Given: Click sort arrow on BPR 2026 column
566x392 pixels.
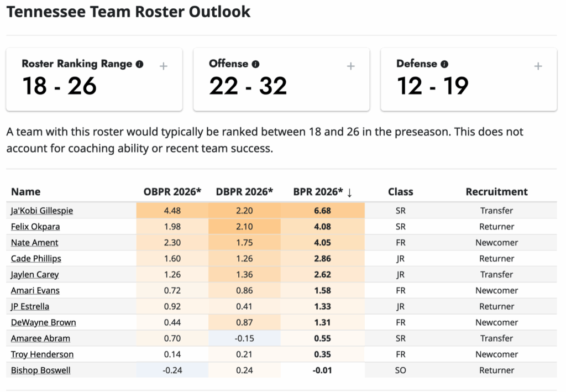Looking at the screenshot, I should coord(349,192).
